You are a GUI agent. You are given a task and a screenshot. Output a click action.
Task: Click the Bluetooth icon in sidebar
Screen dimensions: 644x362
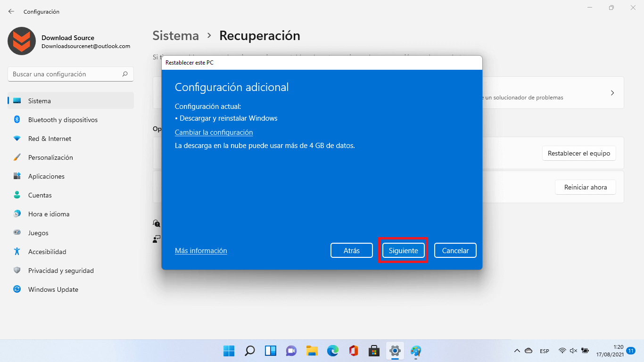(17, 120)
